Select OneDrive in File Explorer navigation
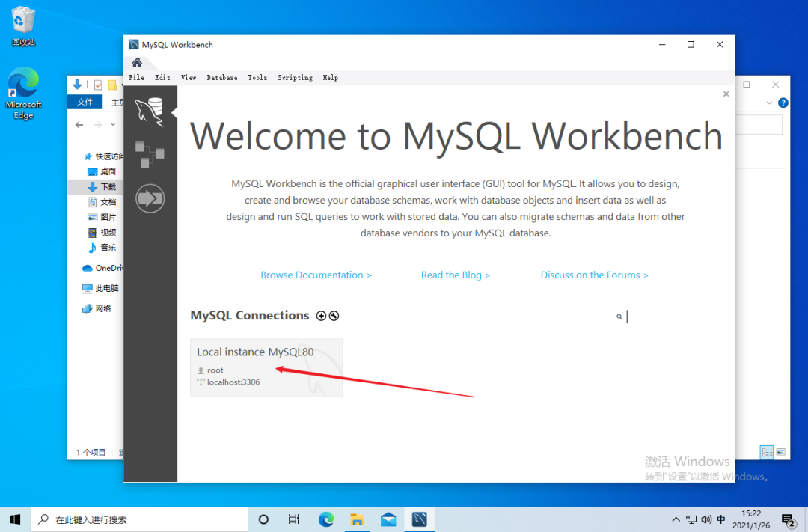The height and width of the screenshot is (532, 808). [x=102, y=268]
